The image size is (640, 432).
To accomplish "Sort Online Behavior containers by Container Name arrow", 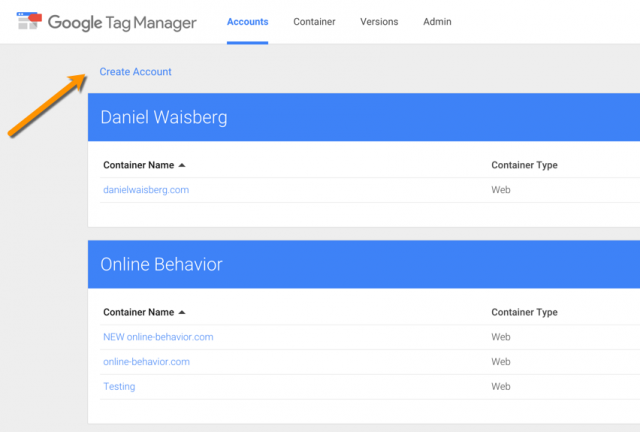I will 182,312.
